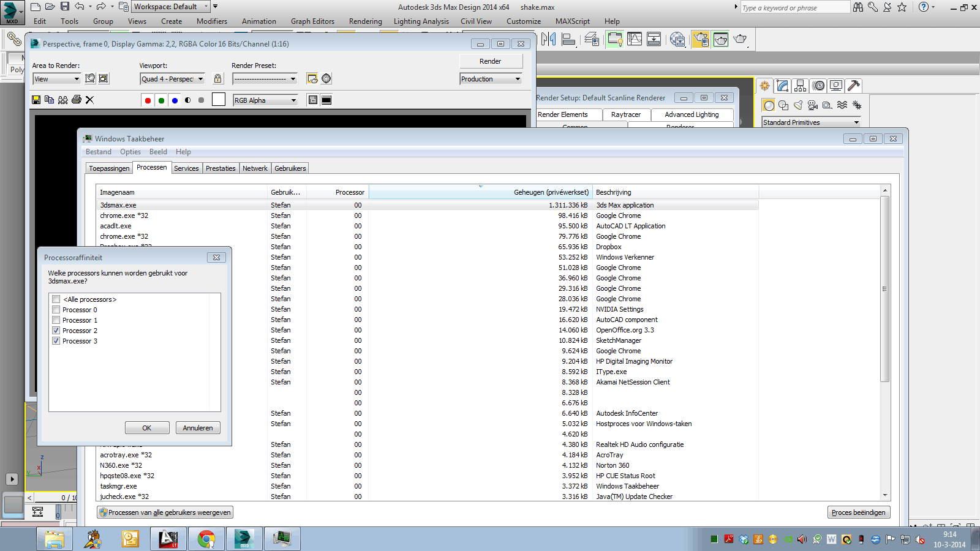Switch to the Hierarchy command panel
The width and height of the screenshot is (980, 551).
800,86
